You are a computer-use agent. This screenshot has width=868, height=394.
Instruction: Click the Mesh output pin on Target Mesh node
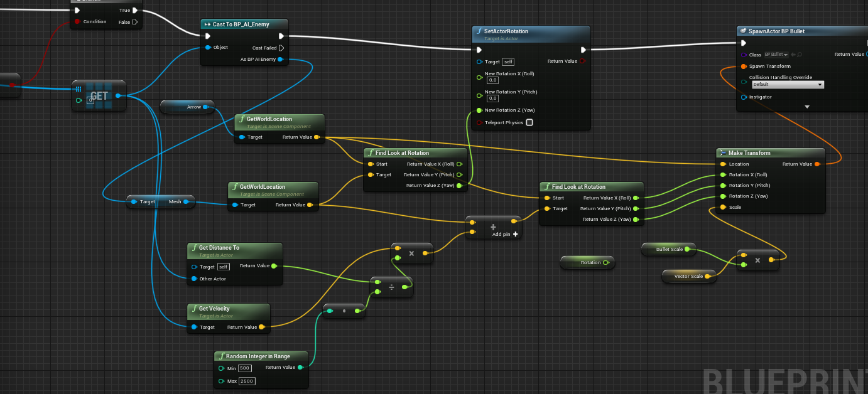tap(185, 202)
